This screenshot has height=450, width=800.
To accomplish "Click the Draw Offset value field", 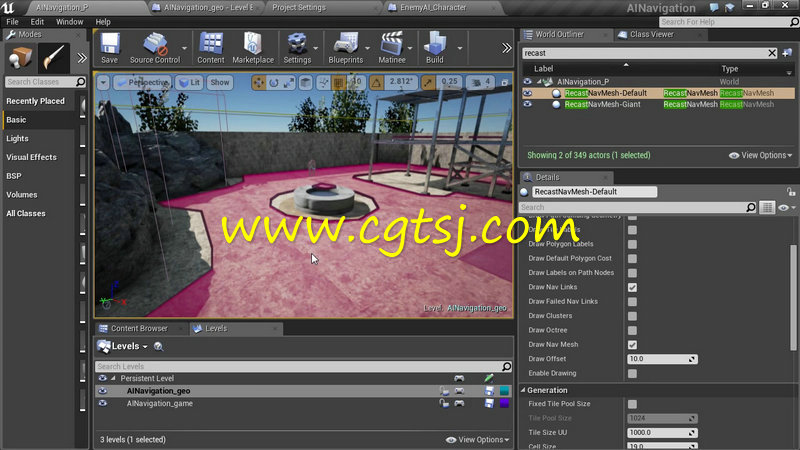I will click(x=662, y=359).
